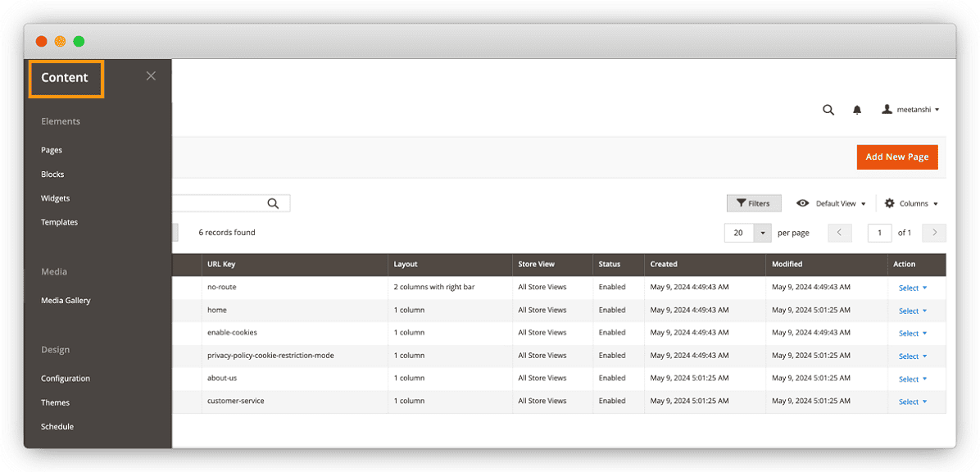Open Pages in Content menu
The image size is (980, 472).
52,150
